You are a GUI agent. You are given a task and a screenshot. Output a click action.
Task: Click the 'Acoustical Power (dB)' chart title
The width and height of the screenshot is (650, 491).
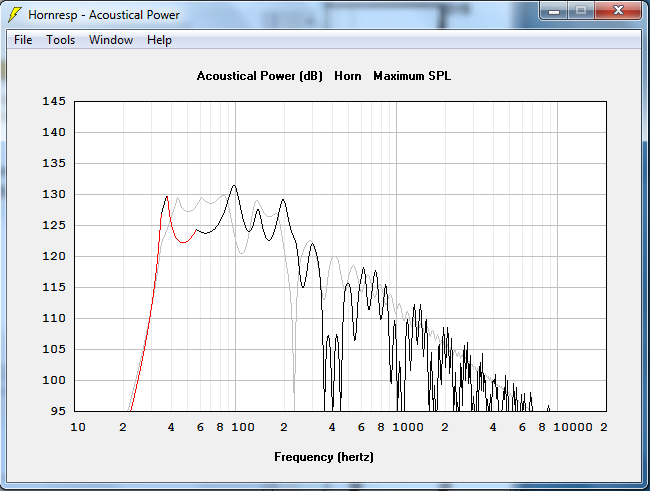coord(260,76)
